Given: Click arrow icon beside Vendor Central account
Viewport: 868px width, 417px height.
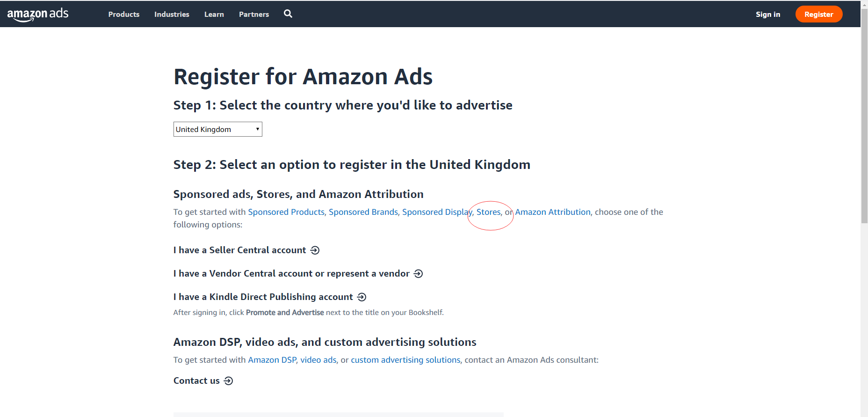Looking at the screenshot, I should pos(419,274).
